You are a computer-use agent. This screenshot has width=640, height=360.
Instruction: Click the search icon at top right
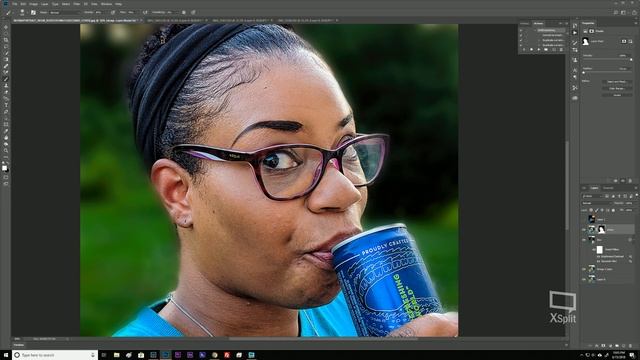click(616, 12)
